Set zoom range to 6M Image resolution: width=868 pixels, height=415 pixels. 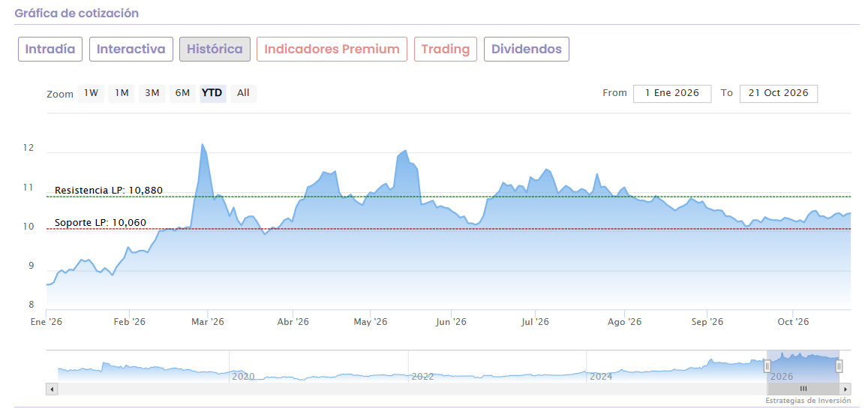183,93
